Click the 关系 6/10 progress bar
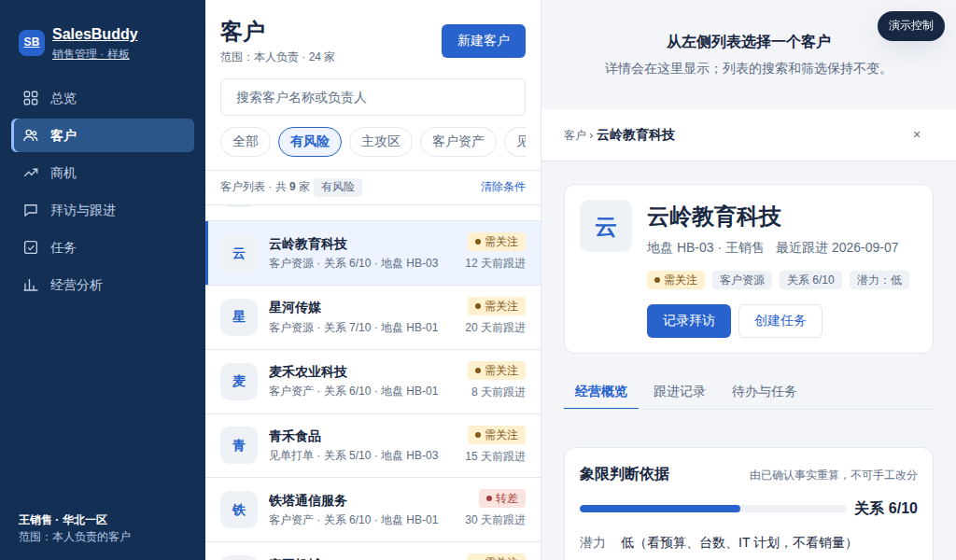The width and height of the screenshot is (956, 560). [x=712, y=509]
